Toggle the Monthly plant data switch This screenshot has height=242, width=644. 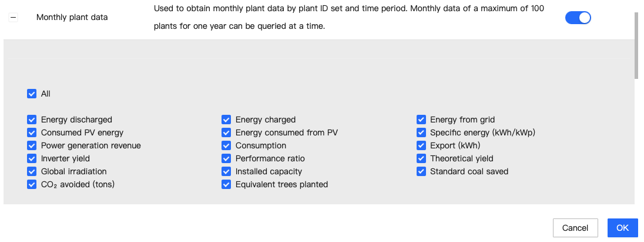[578, 18]
